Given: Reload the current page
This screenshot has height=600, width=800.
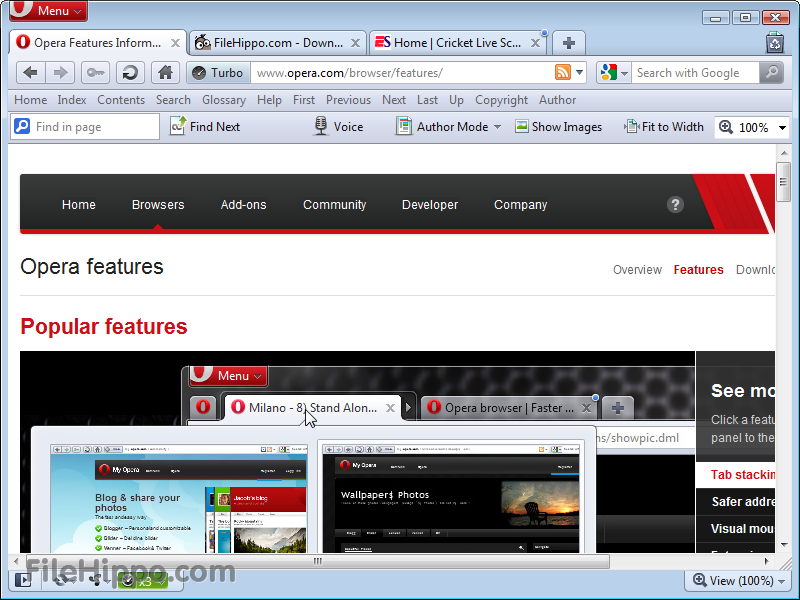Looking at the screenshot, I should (x=130, y=73).
